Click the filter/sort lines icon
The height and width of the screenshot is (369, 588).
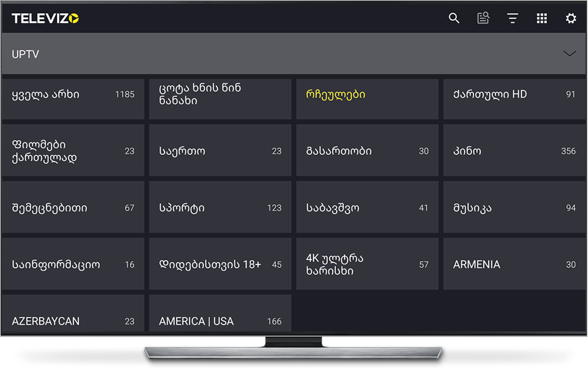click(x=512, y=18)
